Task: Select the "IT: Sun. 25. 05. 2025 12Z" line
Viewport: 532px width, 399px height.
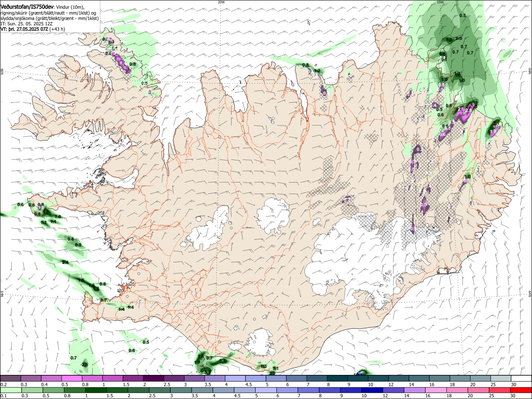Action: coord(27,24)
